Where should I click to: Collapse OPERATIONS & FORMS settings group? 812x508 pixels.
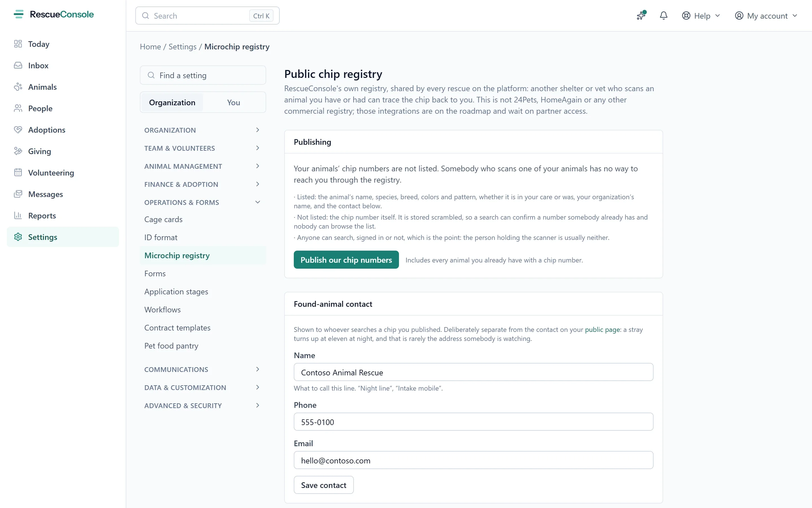pyautogui.click(x=203, y=202)
